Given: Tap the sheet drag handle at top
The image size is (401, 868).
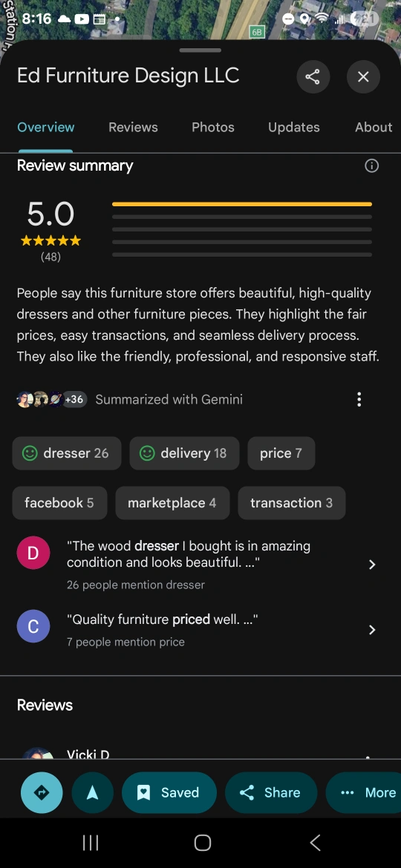Looking at the screenshot, I should pos(200,50).
